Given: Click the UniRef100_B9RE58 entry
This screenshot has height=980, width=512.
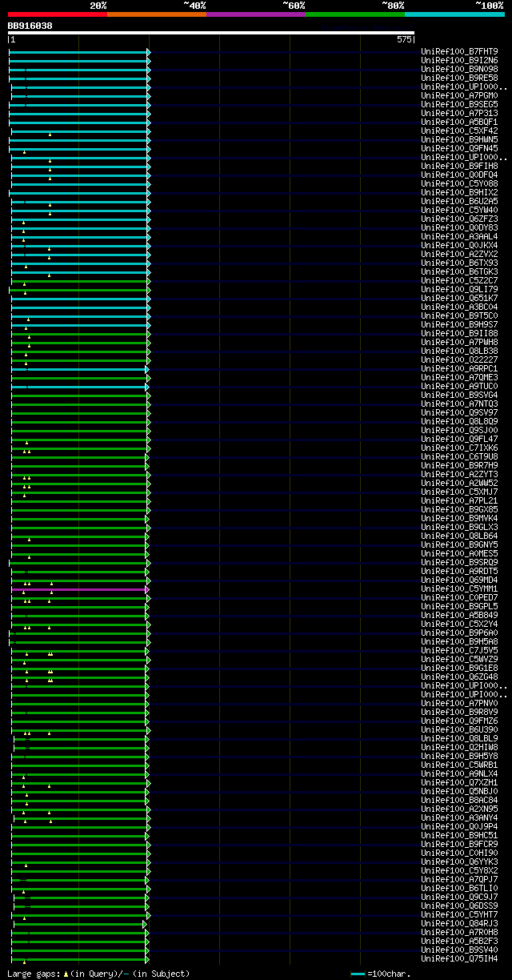Looking at the screenshot, I should click(x=459, y=78).
